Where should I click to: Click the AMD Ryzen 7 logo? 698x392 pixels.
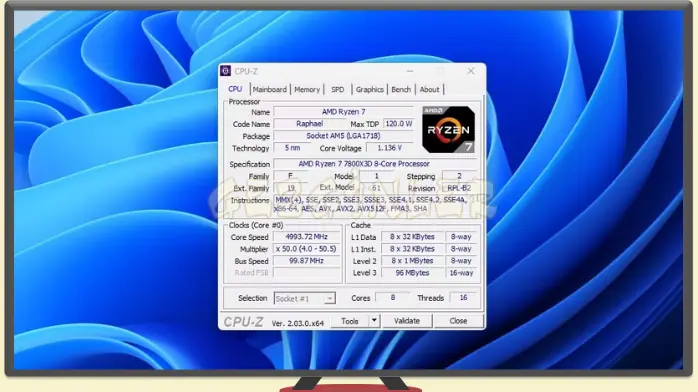448,129
